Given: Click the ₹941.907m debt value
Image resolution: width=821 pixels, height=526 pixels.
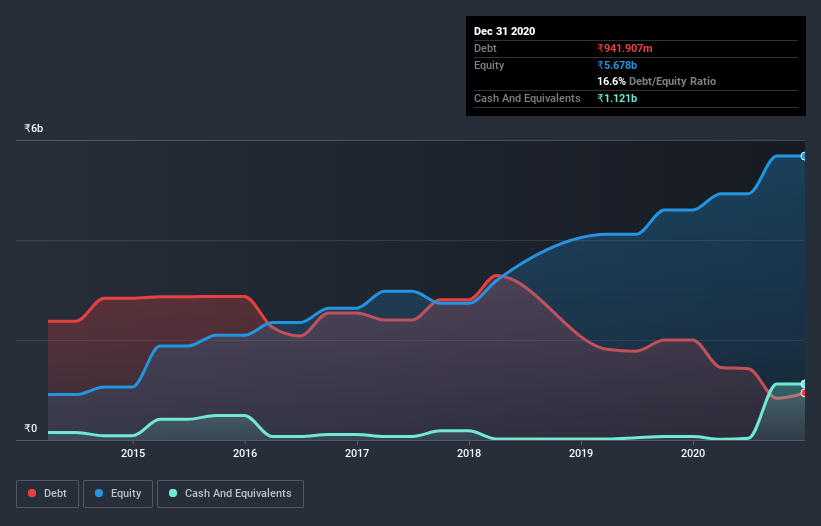Looking at the screenshot, I should 625,48.
